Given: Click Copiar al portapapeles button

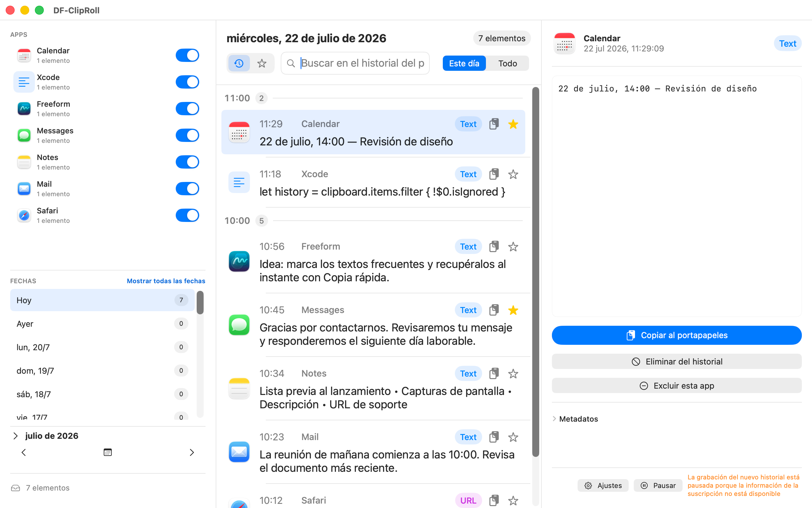Looking at the screenshot, I should 677,335.
